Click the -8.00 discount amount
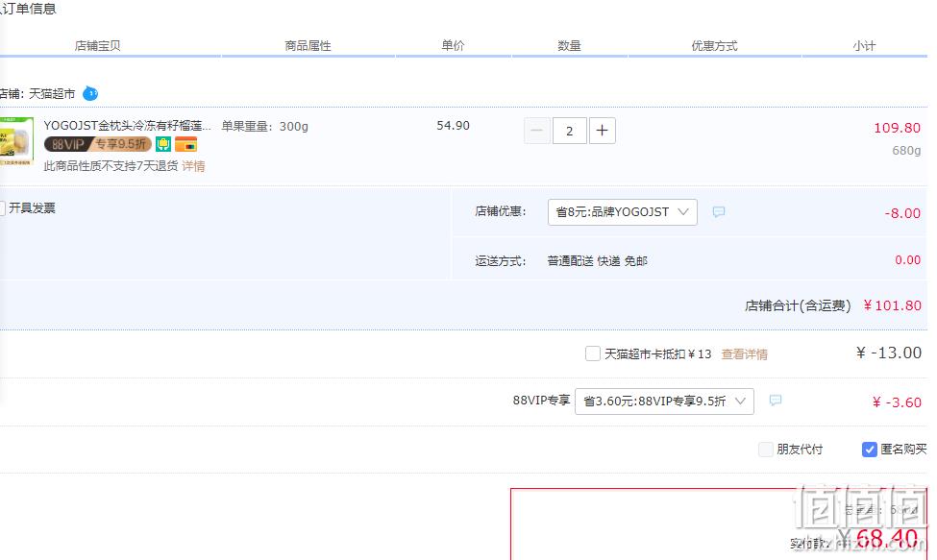 coord(902,213)
